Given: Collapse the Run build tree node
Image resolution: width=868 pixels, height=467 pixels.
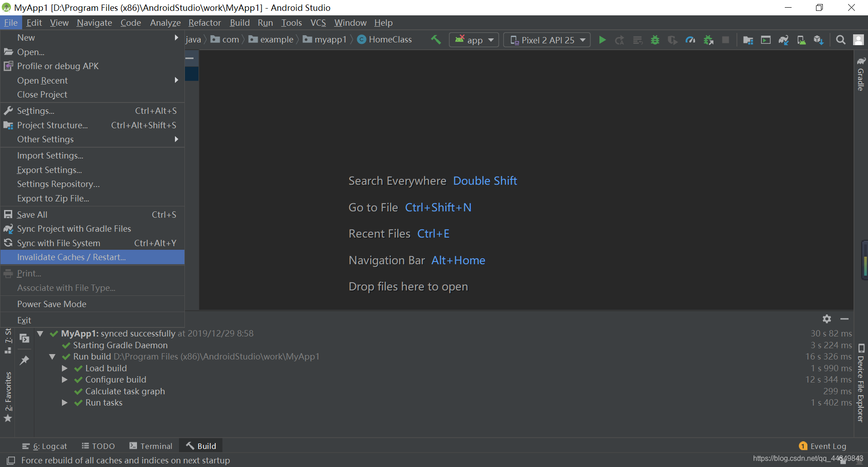Looking at the screenshot, I should (52, 356).
